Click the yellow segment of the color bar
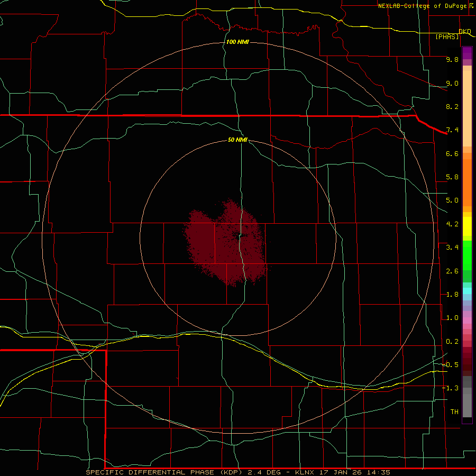The image size is (476, 476). click(x=467, y=226)
